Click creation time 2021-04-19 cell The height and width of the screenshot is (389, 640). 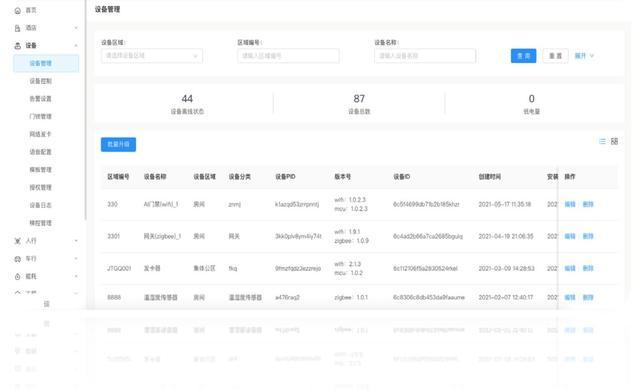point(506,236)
